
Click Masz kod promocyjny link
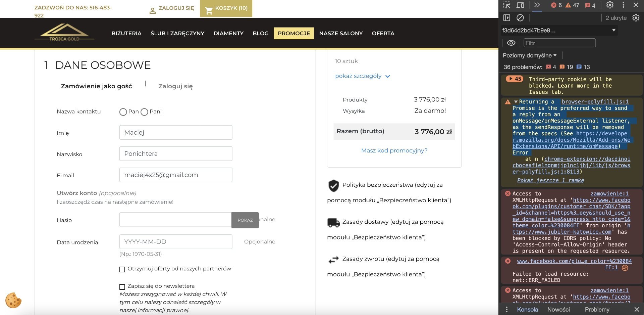click(x=394, y=150)
